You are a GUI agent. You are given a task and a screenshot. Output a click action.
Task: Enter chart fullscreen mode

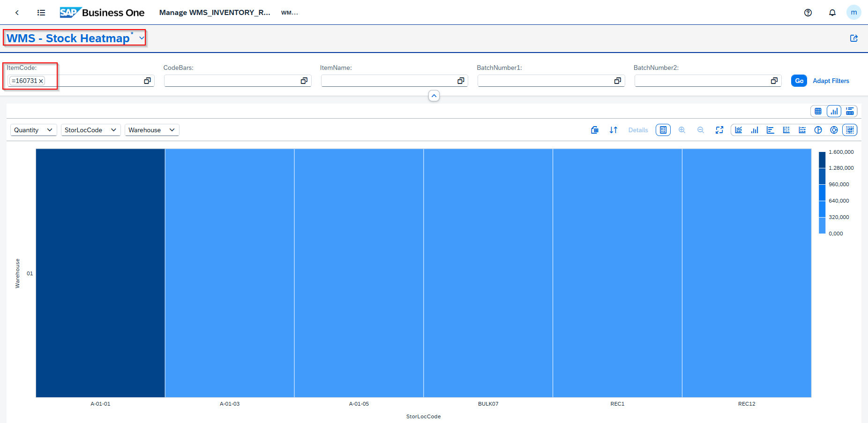click(719, 130)
